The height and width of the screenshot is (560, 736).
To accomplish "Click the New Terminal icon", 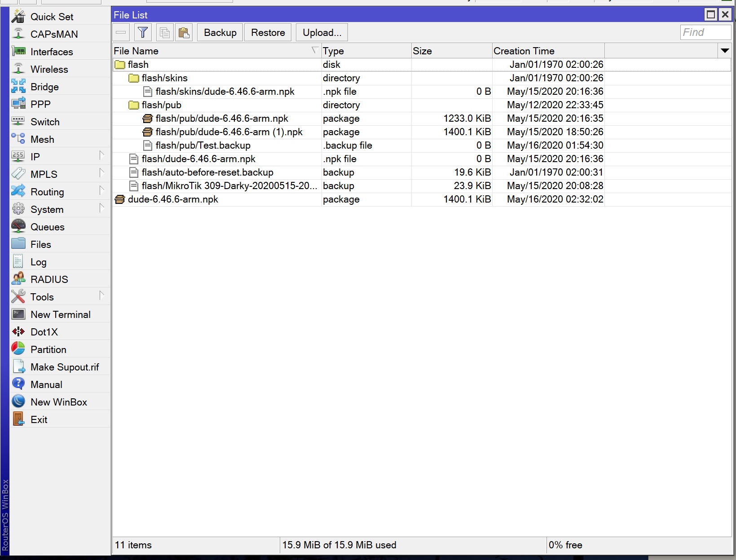I will (18, 314).
